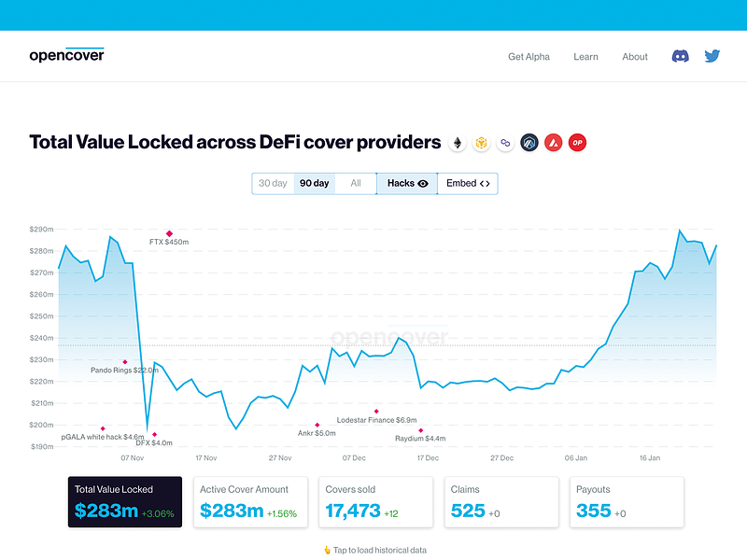Image resolution: width=747 pixels, height=560 pixels.
Task: Click the opencover logo
Action: pos(64,56)
